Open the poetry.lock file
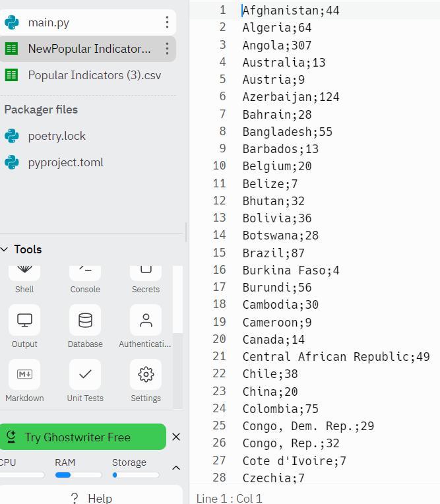 click(x=57, y=136)
